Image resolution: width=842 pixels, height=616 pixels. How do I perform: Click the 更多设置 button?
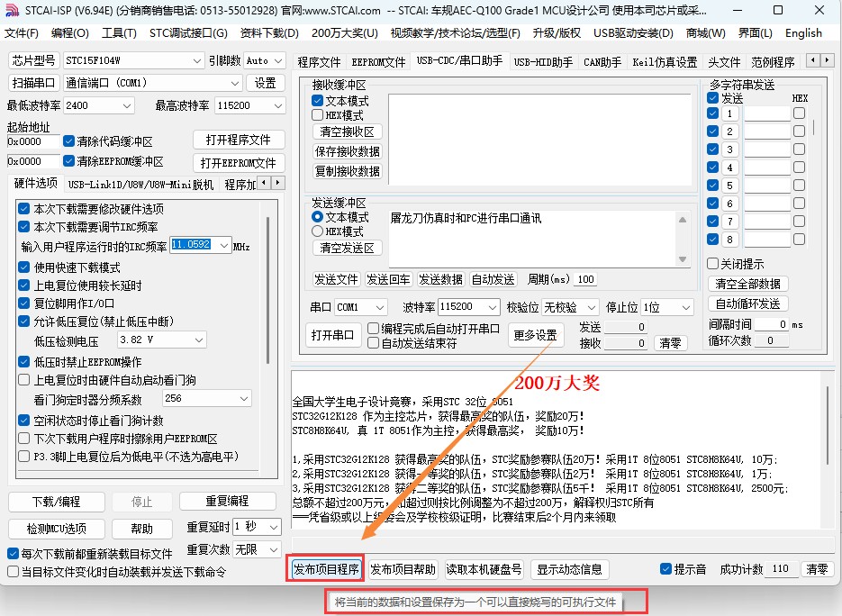[x=536, y=335]
